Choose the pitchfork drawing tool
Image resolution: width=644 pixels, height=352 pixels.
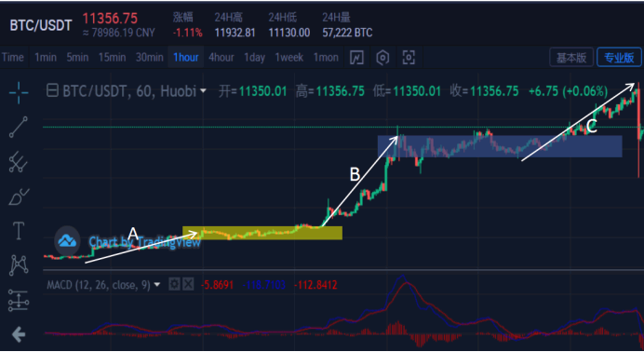coord(19,162)
